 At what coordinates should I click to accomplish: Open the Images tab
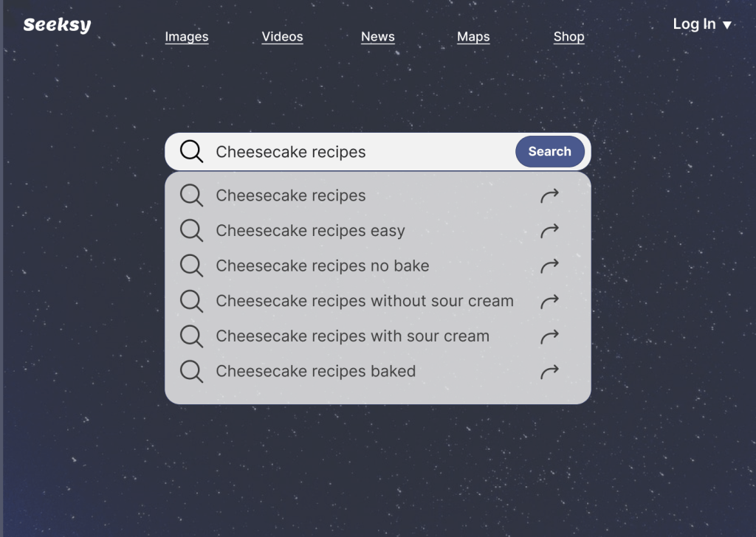[187, 37]
